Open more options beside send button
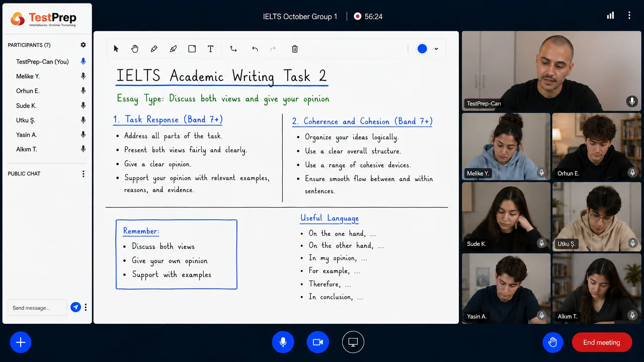 pos(86,307)
